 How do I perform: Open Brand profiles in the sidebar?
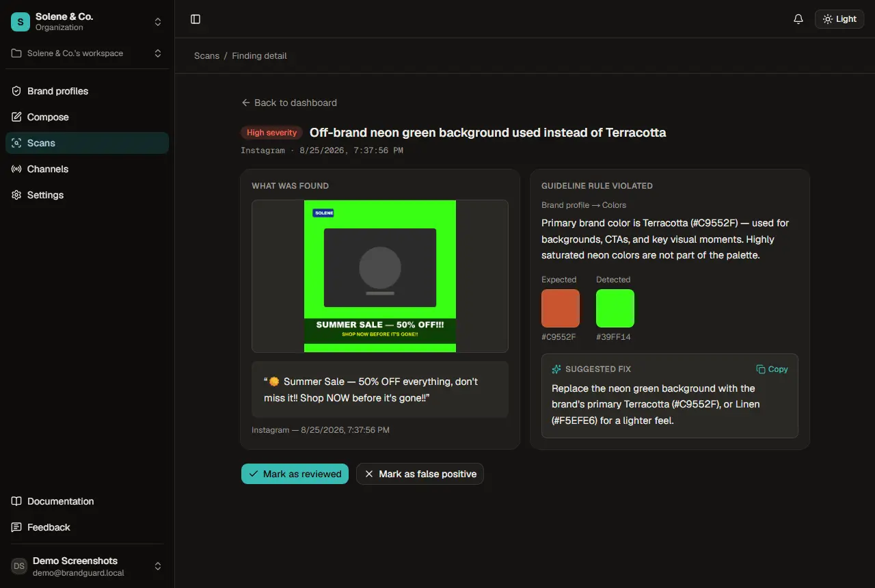[x=87, y=91]
